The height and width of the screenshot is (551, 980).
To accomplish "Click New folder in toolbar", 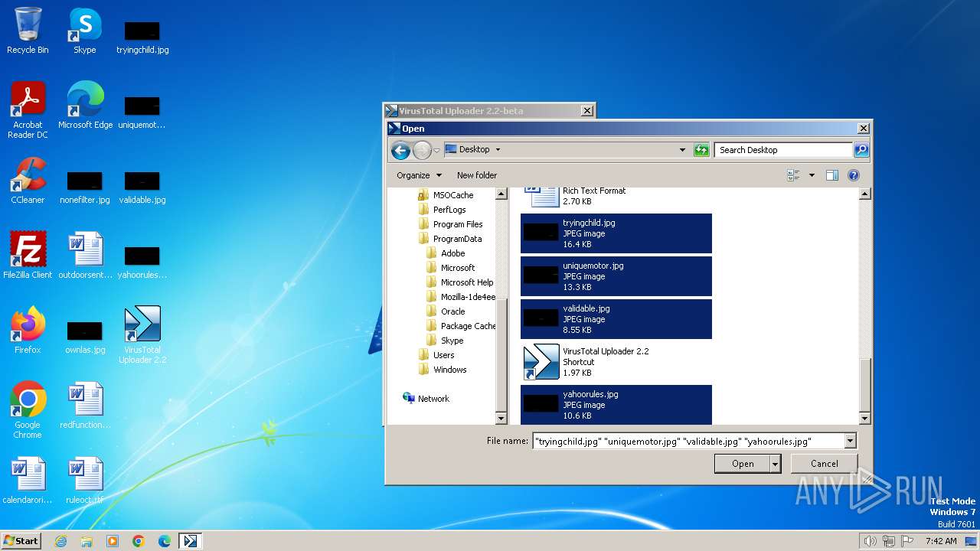I will tap(477, 175).
